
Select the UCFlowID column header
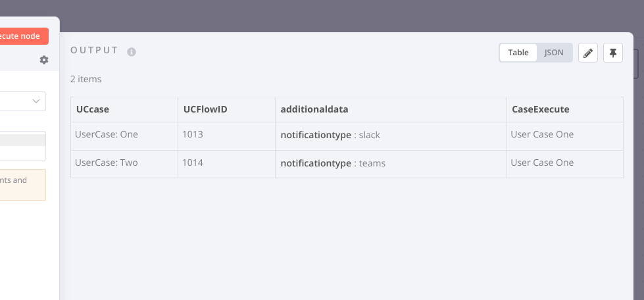tap(205, 109)
